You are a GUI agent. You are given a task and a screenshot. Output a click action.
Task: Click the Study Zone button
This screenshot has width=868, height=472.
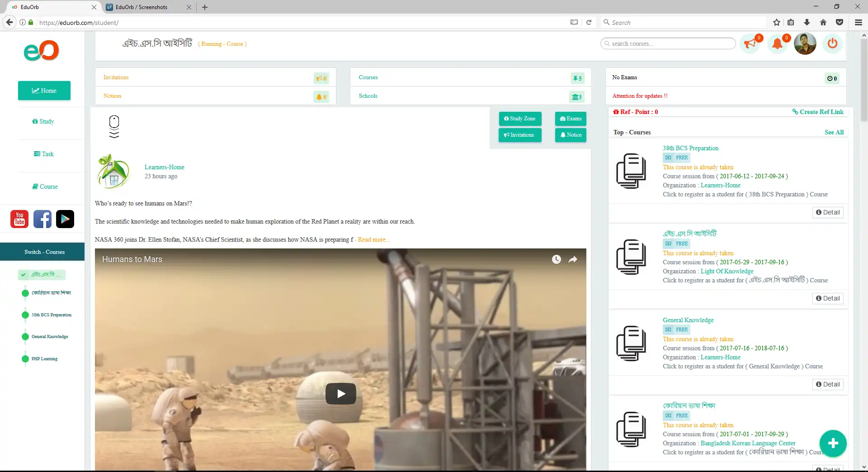[x=520, y=119]
